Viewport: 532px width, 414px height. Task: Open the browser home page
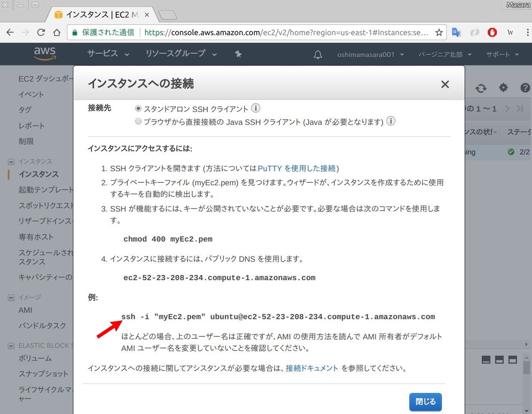point(57,33)
